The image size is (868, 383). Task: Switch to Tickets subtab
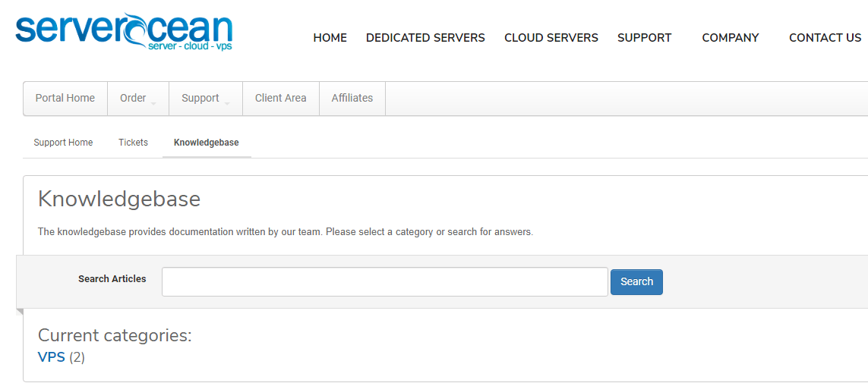point(134,143)
